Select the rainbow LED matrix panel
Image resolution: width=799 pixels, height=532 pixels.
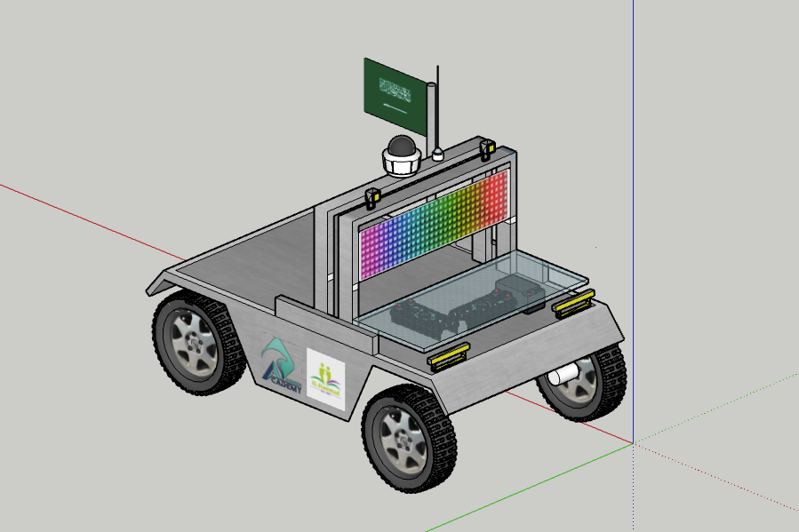[x=431, y=226]
